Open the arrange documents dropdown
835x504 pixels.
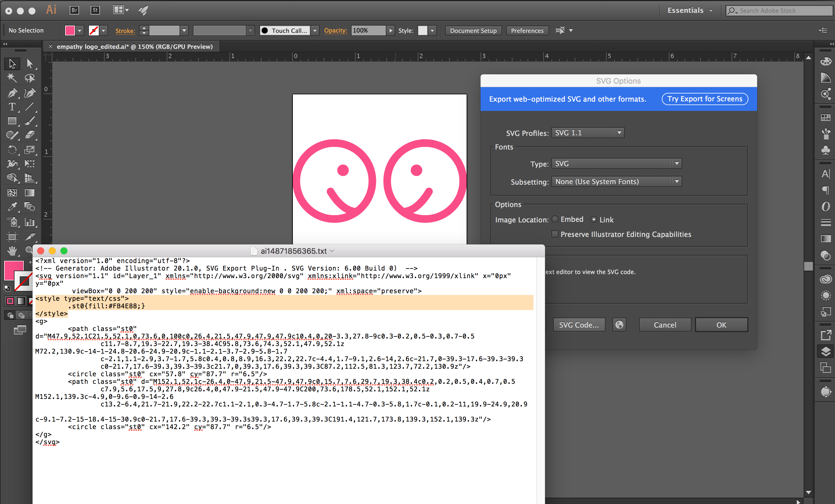tap(121, 10)
